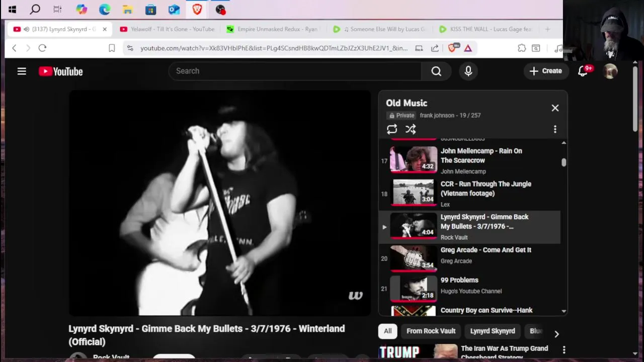Open Outlook from the taskbar

click(174, 9)
